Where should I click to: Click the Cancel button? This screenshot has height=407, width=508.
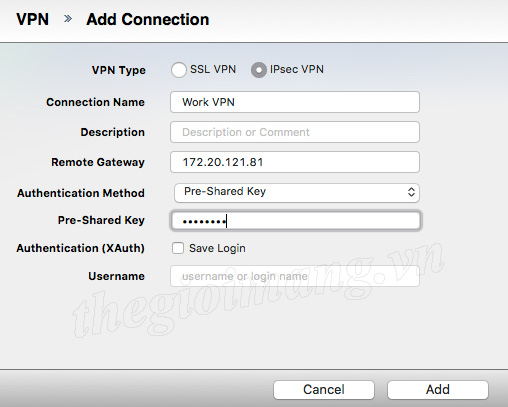coord(324,390)
